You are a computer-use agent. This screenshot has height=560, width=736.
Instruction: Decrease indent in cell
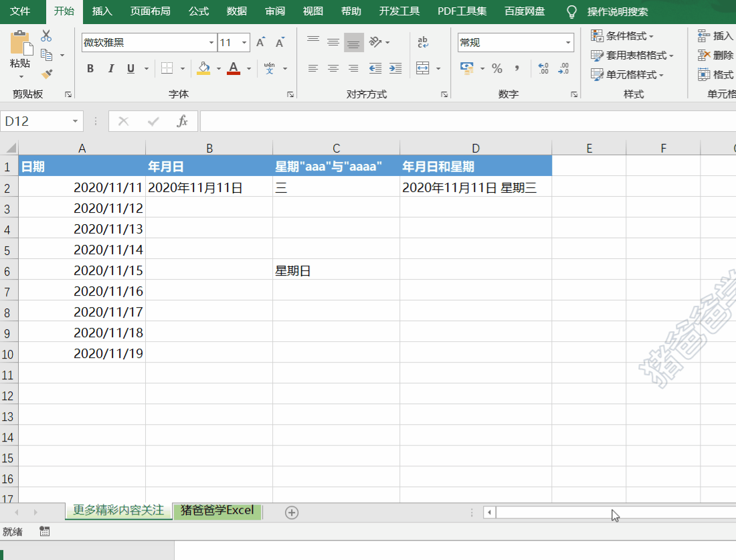(375, 68)
